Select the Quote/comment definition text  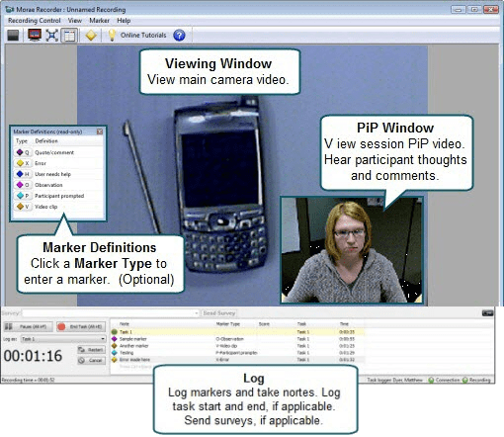pyautogui.click(x=54, y=152)
